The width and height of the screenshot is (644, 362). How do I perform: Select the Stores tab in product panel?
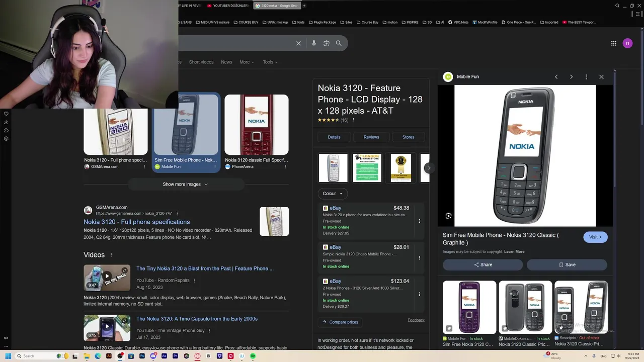(x=408, y=137)
